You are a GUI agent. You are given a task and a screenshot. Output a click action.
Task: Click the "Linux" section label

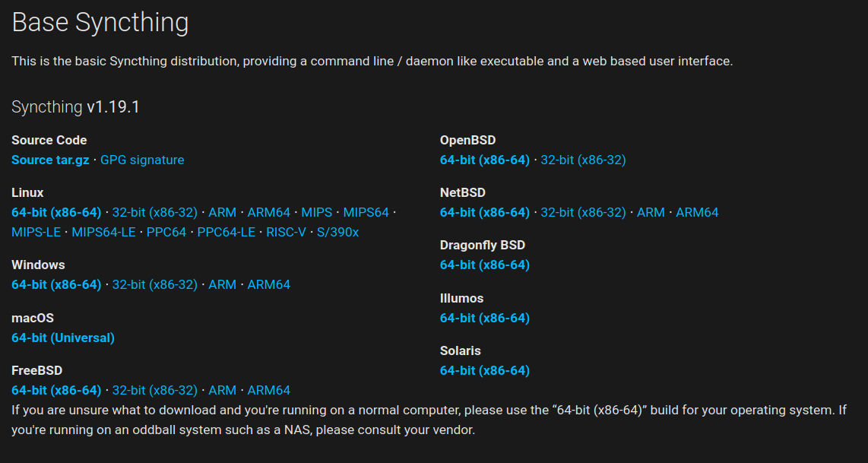[27, 193]
